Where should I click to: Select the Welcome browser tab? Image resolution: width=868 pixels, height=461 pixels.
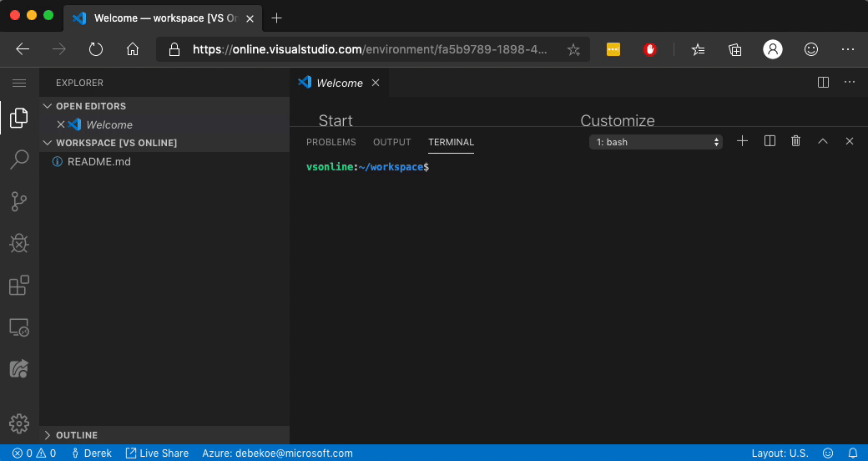[164, 18]
